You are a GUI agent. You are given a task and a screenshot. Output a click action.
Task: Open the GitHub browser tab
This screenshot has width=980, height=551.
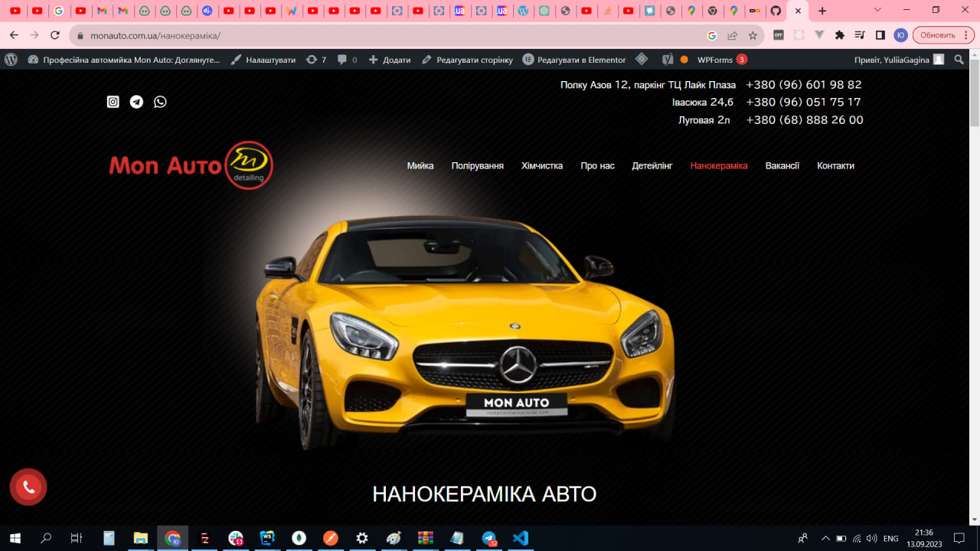[776, 11]
